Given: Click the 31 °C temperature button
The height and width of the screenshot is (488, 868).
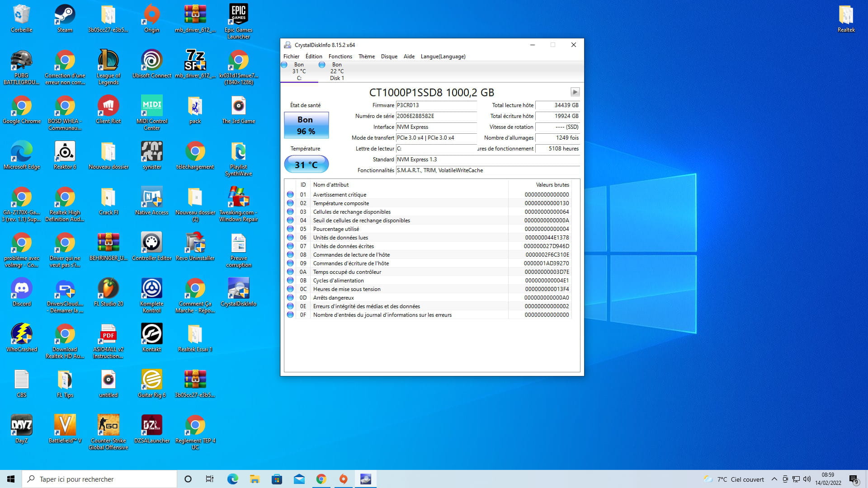Looking at the screenshot, I should click(x=306, y=164).
